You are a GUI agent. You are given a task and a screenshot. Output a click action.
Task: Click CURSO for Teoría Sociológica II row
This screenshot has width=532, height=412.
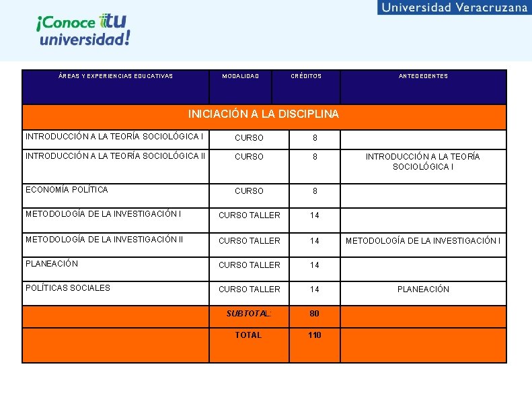coord(249,157)
